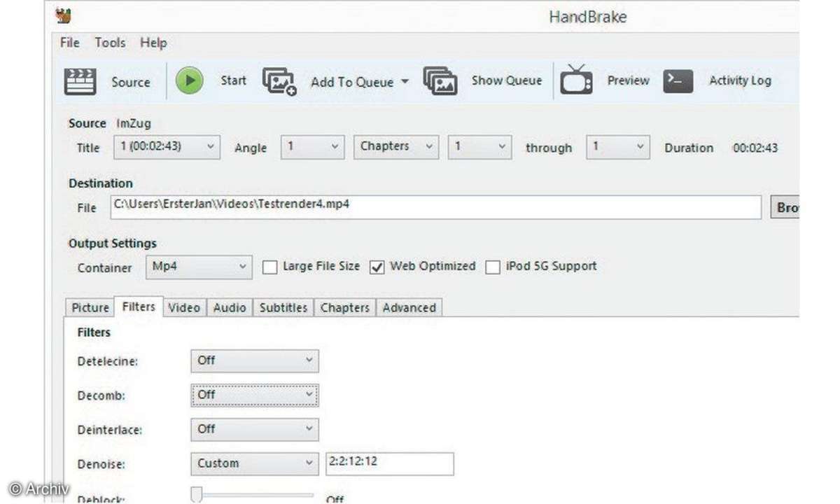Uncheck the Web Optimized checkbox
Screen dimensions: 840x504
click(x=377, y=267)
